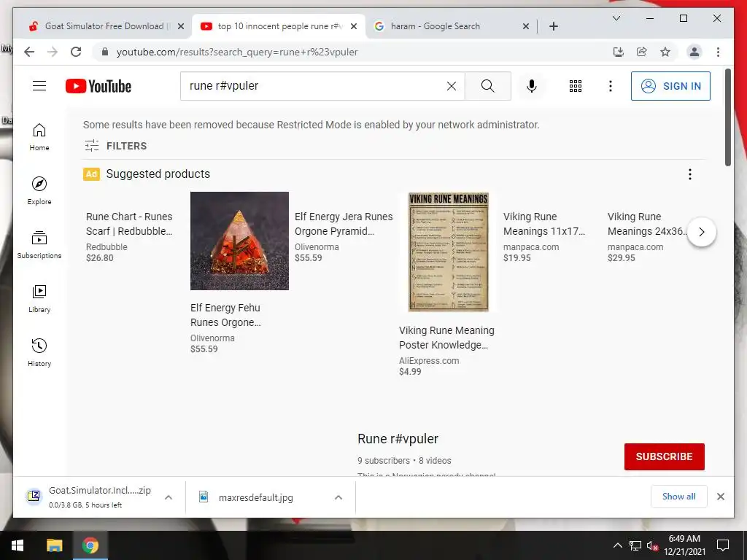Viewport: 747px width, 560px height.
Task: Open Explore in the sidebar
Action: (39, 190)
